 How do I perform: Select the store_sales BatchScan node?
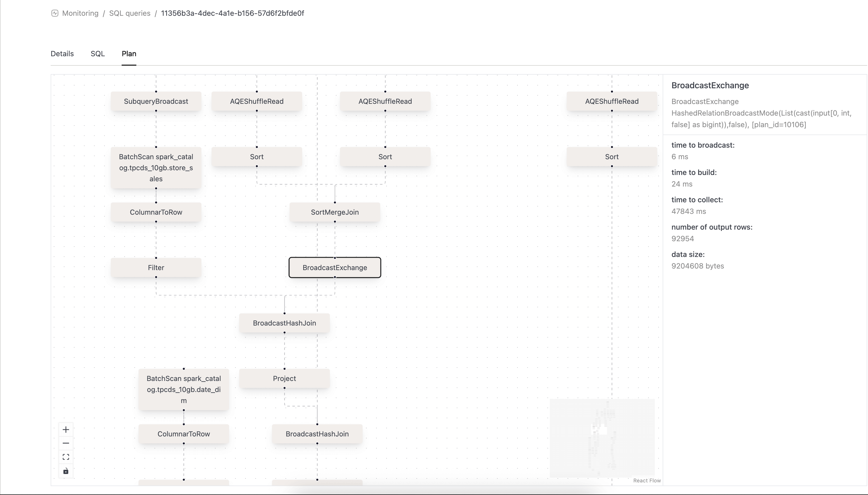(x=156, y=168)
